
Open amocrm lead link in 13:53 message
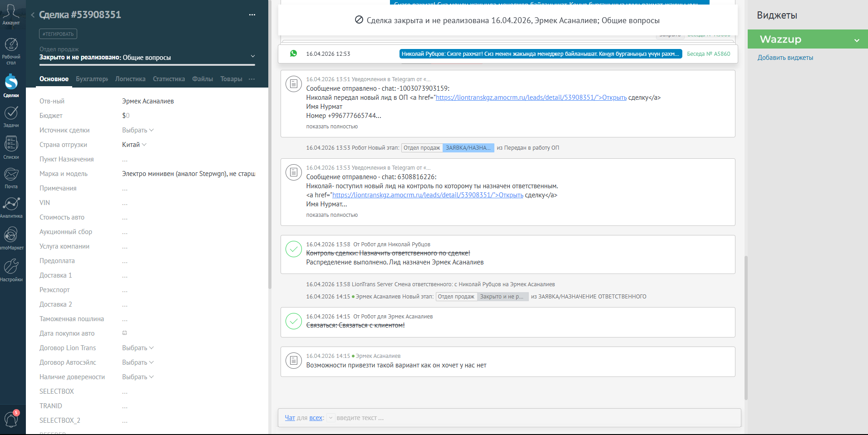point(428,195)
